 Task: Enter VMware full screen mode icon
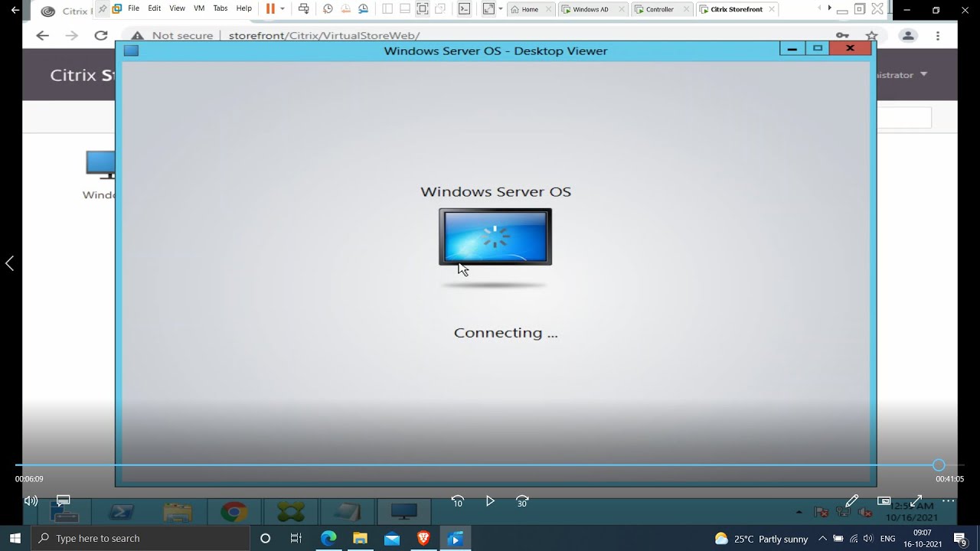click(x=488, y=9)
